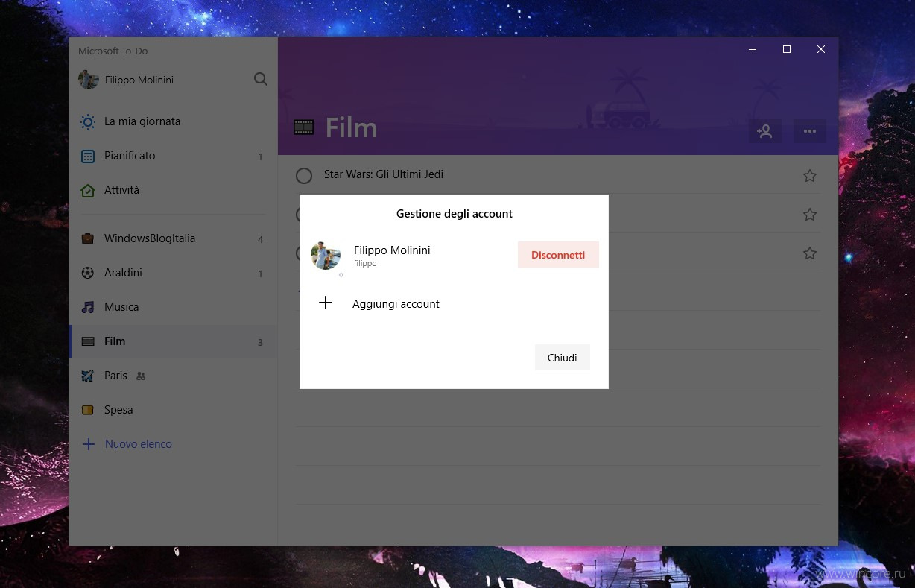Select the Paris list label
Viewport: 915px width, 588px height.
[x=115, y=376]
